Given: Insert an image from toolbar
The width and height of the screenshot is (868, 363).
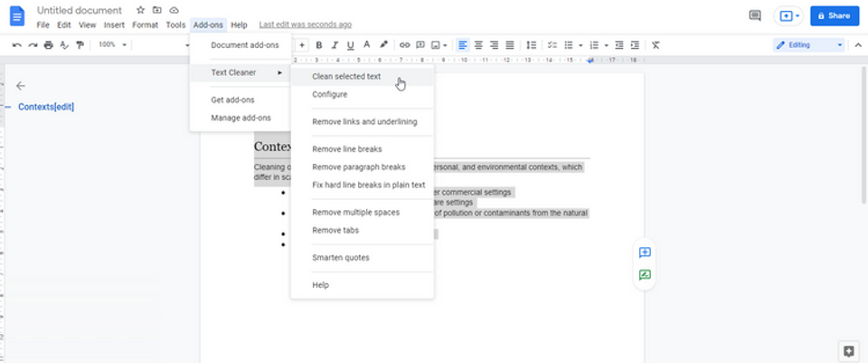Looking at the screenshot, I should coord(436,45).
